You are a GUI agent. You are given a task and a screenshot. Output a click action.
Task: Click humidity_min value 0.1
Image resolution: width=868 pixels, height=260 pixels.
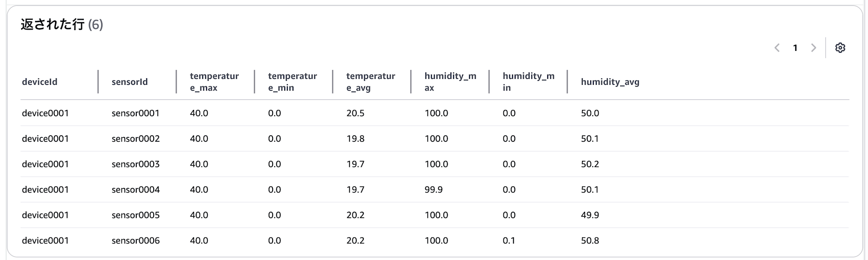coord(509,240)
